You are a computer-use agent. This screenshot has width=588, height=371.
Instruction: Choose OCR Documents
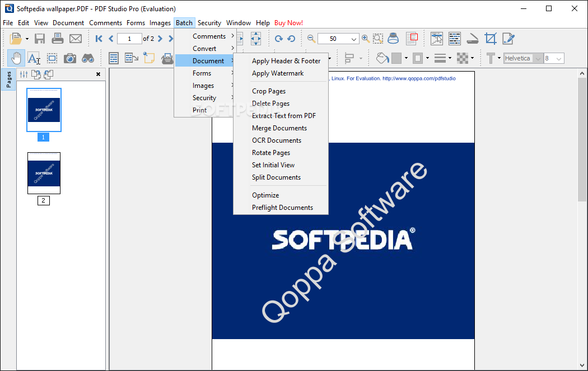[277, 140]
